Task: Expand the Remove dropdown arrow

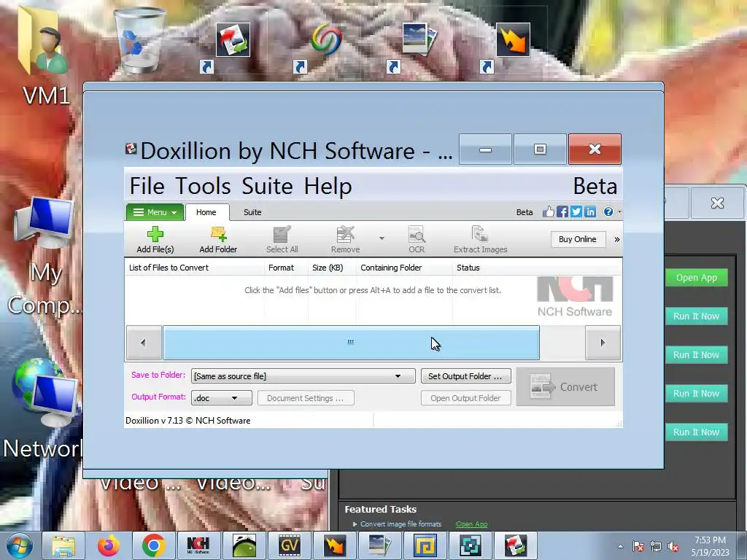Action: (382, 238)
